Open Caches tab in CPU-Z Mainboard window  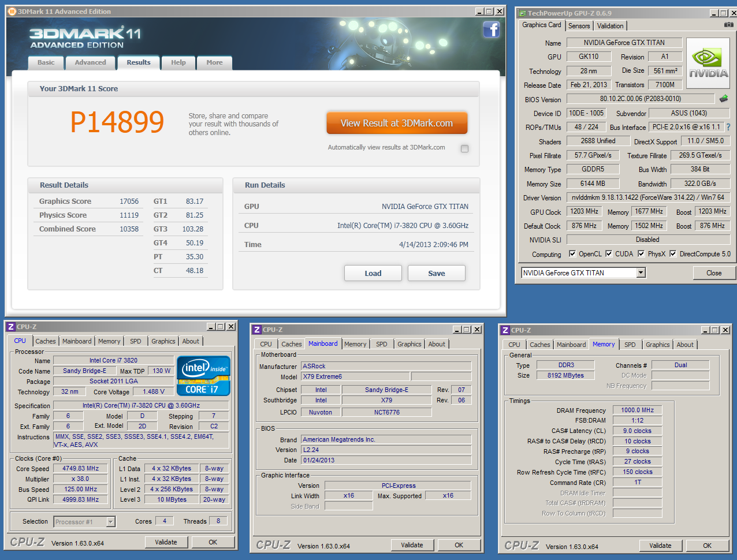point(292,344)
